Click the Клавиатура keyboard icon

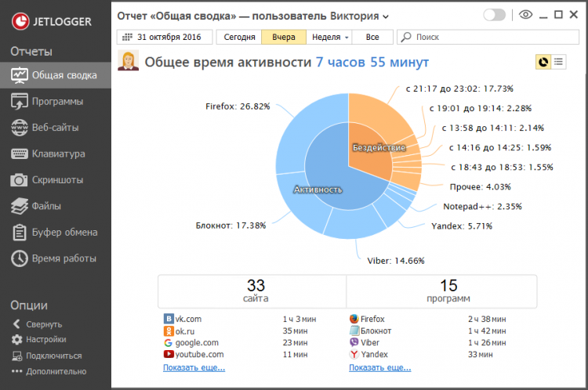pos(19,153)
